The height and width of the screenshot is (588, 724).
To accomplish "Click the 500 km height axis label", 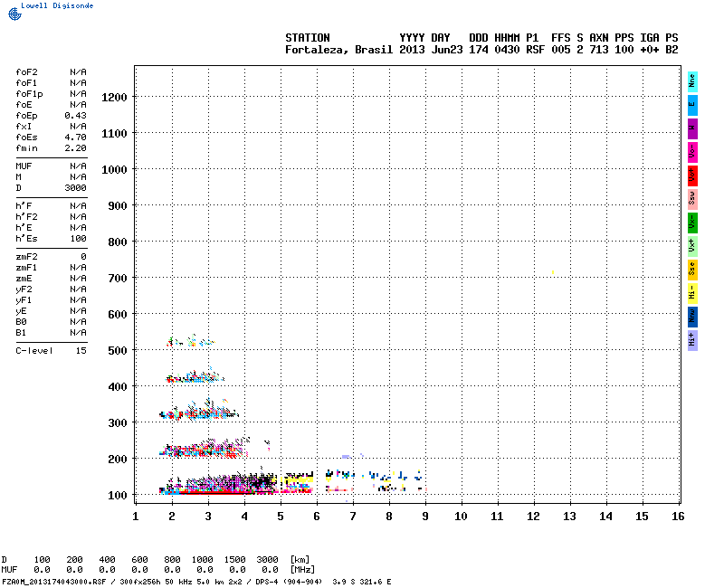I will 118,351.
